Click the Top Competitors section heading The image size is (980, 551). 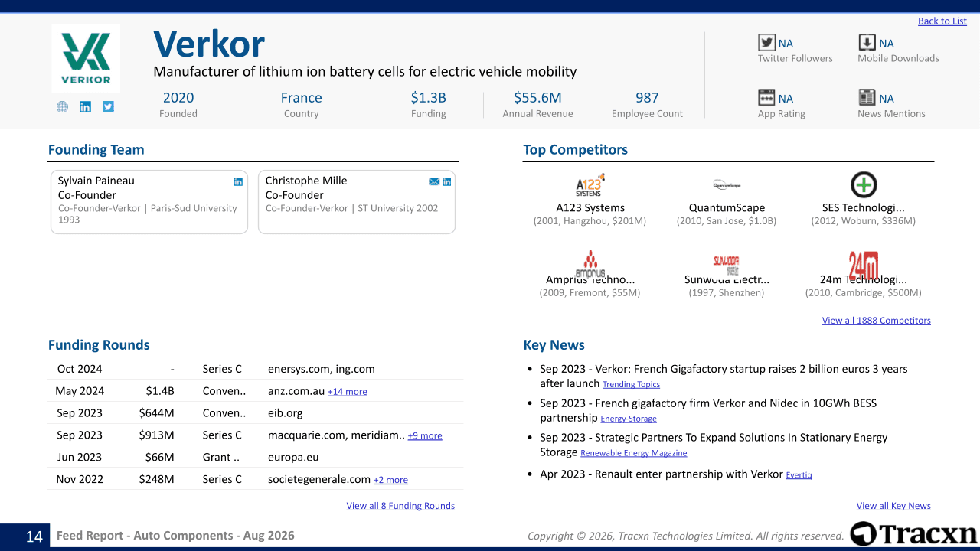pyautogui.click(x=576, y=150)
